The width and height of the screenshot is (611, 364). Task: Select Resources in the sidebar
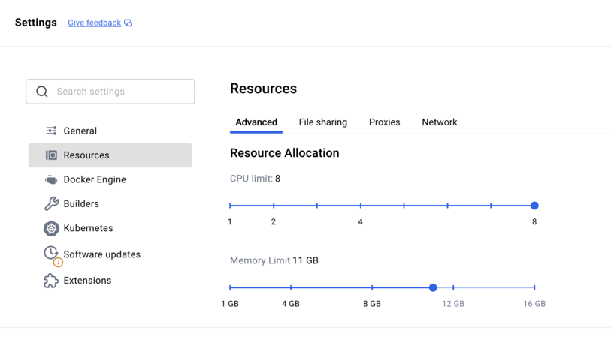[110, 155]
